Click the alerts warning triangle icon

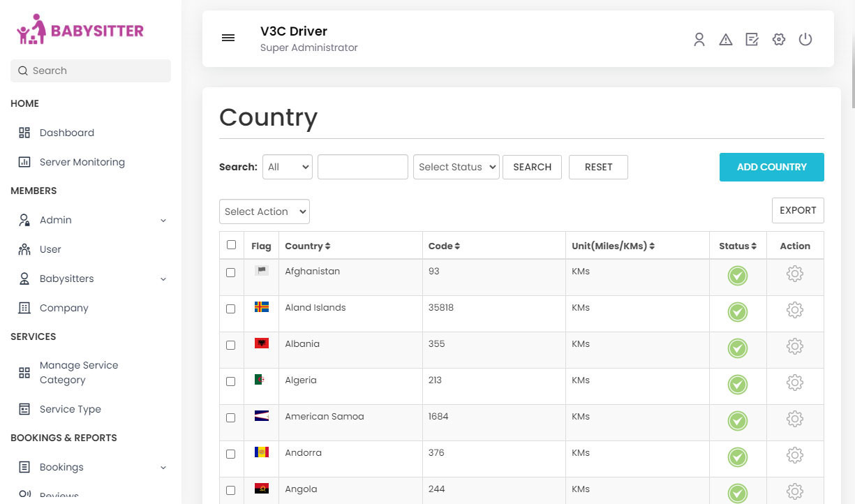point(726,40)
